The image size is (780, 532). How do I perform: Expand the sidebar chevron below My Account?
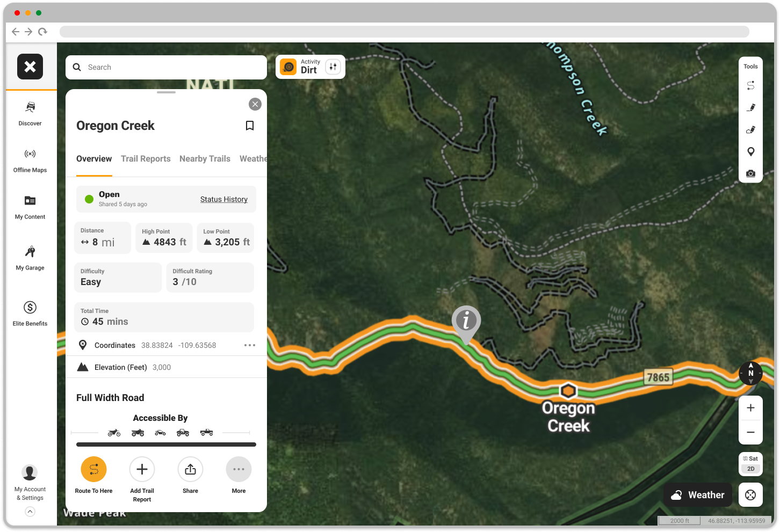tap(30, 512)
